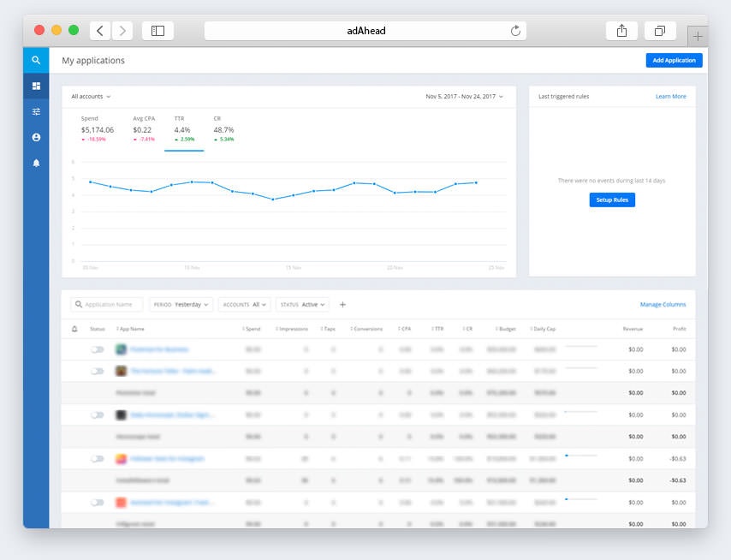Open the Nov 5 - Nov 24 date range dropdown
The image size is (731, 560).
[x=464, y=97]
